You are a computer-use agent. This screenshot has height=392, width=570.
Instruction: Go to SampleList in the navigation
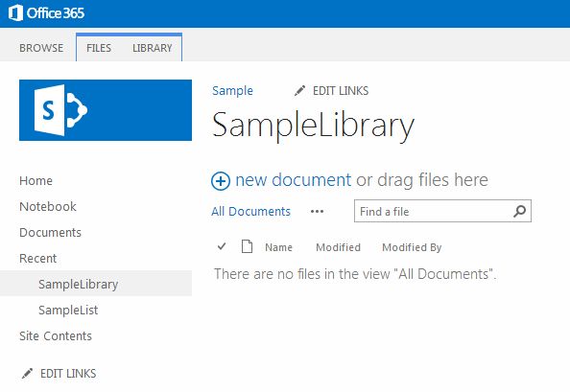point(68,310)
